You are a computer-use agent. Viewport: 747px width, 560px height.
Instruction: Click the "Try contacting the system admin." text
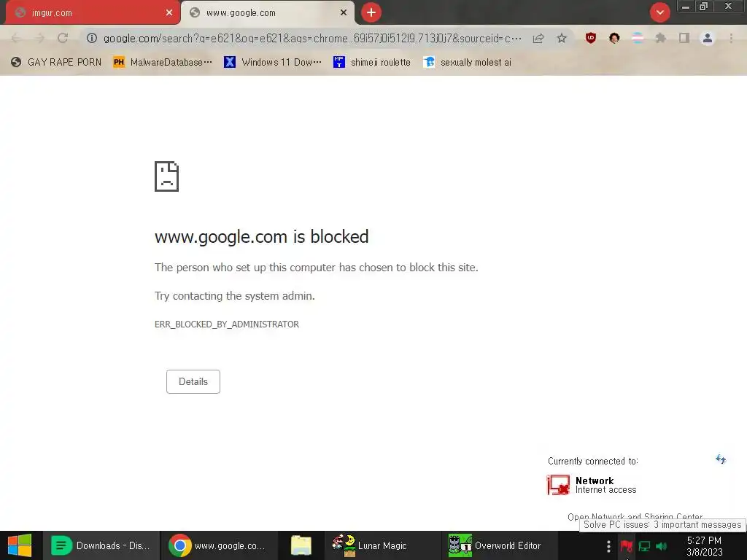coord(235,296)
